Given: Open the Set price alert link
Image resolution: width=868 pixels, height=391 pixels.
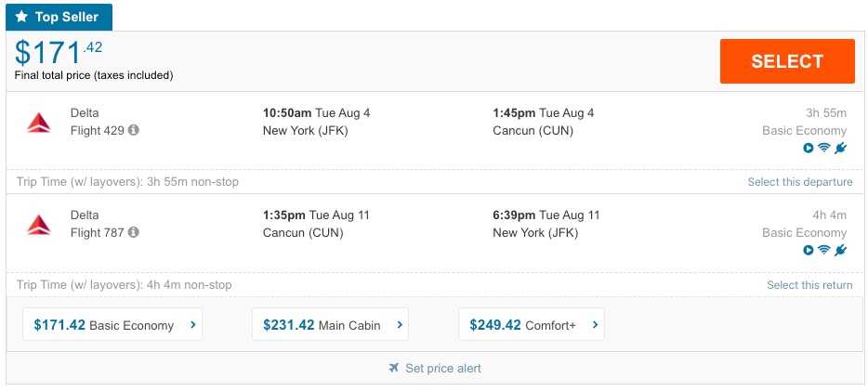Looking at the screenshot, I should pyautogui.click(x=443, y=369).
